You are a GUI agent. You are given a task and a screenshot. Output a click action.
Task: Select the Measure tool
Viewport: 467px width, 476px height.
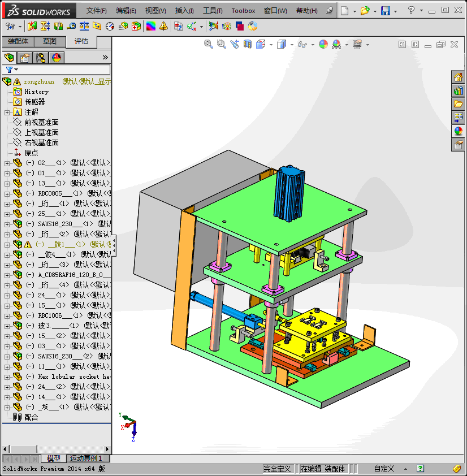coord(71,27)
